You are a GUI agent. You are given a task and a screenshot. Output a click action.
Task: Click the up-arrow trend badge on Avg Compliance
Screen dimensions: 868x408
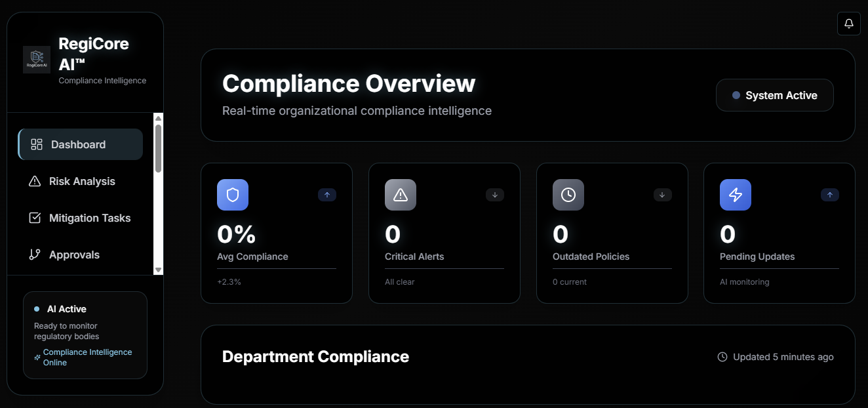(x=327, y=195)
